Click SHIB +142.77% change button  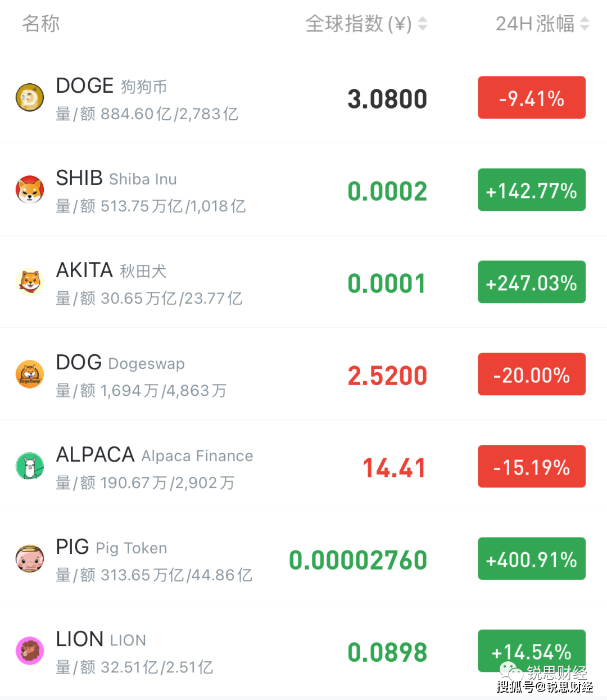531,190
